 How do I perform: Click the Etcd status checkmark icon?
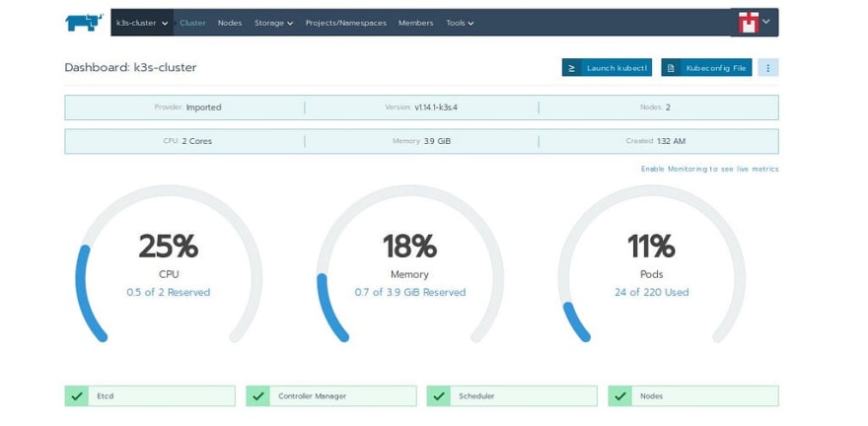(x=77, y=396)
